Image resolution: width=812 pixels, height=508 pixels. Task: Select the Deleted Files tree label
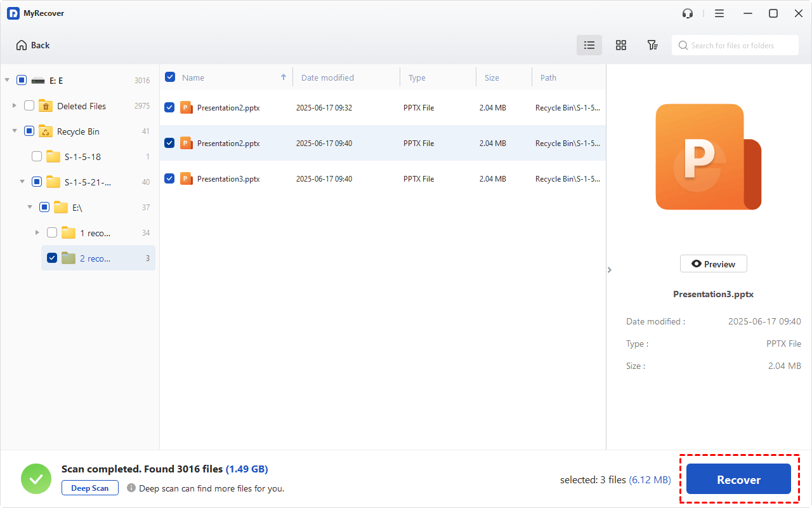coord(81,106)
